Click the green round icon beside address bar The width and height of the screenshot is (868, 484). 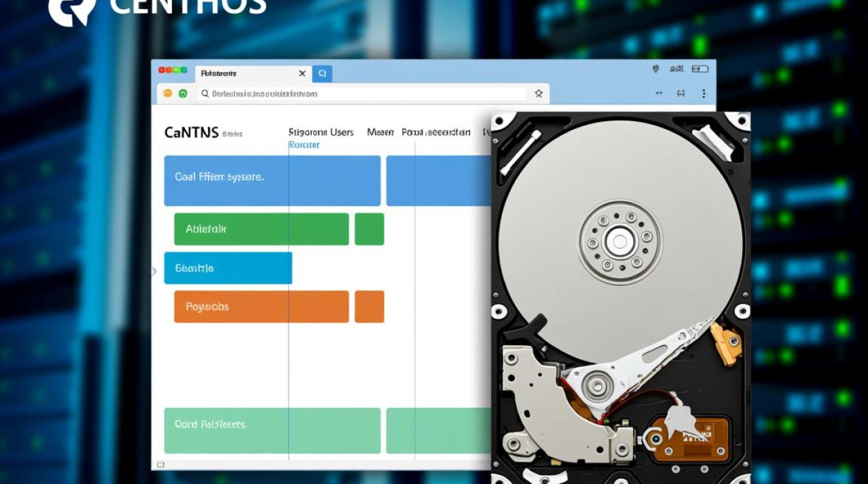183,94
